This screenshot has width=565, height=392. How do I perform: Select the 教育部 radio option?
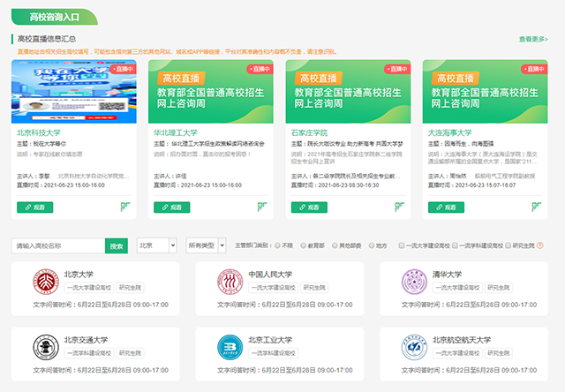click(x=304, y=245)
